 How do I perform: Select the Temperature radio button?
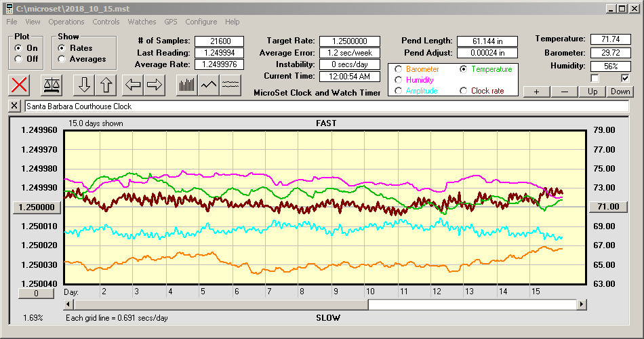pyautogui.click(x=463, y=69)
